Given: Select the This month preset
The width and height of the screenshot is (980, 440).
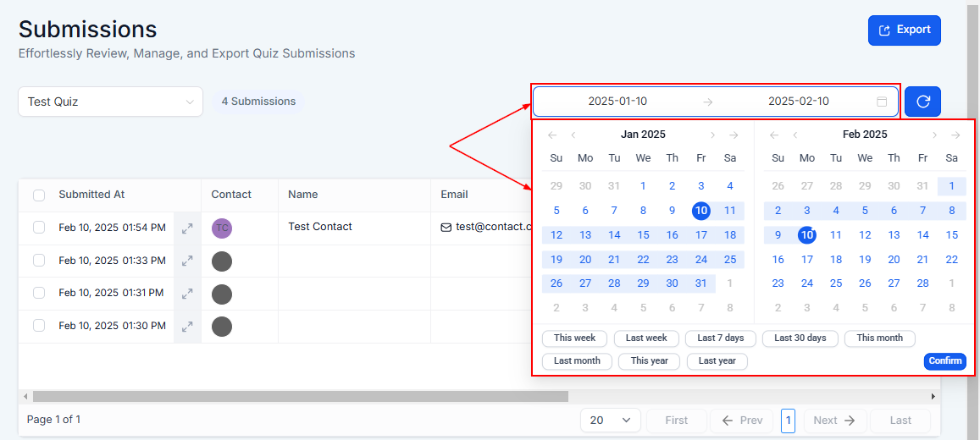Looking at the screenshot, I should 879,338.
